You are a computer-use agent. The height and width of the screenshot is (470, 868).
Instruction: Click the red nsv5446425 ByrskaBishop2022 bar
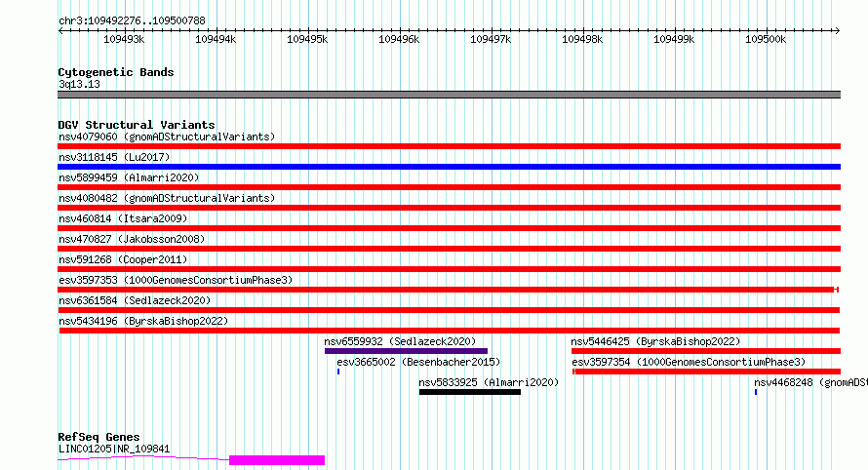click(706, 351)
